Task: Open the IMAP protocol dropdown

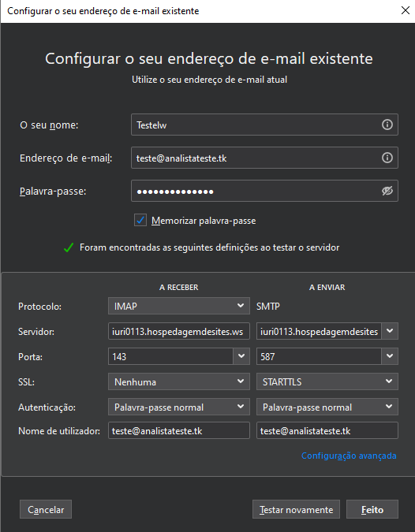Action: click(x=179, y=306)
